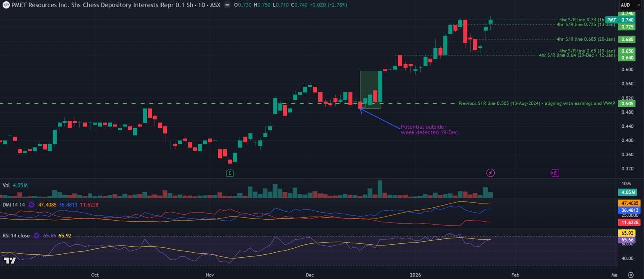The height and width of the screenshot is (279, 644).
Task: Click the PMET symbol logo icon
Action: point(5,5)
